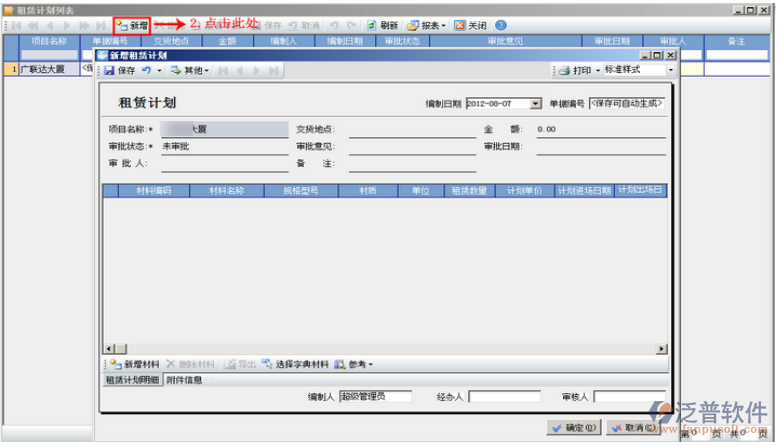Click the 新增 (Add New) toolbar button

[x=131, y=25]
